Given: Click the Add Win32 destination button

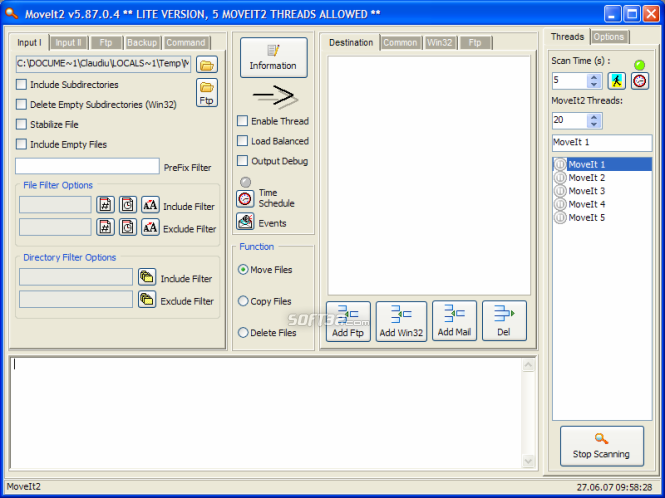Looking at the screenshot, I should tap(401, 321).
